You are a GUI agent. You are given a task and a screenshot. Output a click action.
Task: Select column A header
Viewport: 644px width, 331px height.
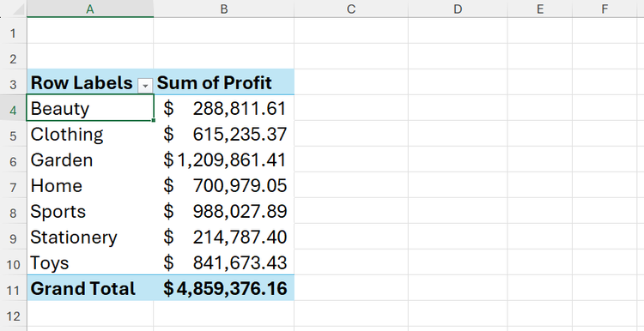(90, 9)
